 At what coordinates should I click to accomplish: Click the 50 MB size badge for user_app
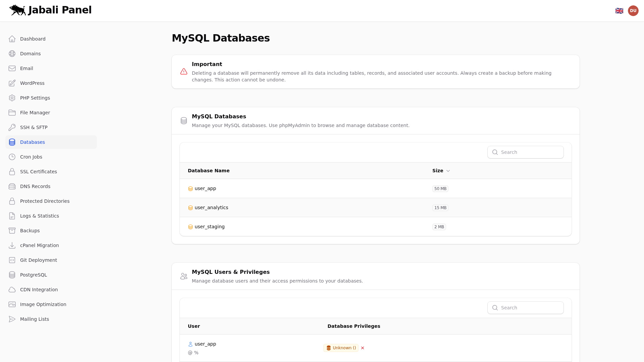(440, 188)
